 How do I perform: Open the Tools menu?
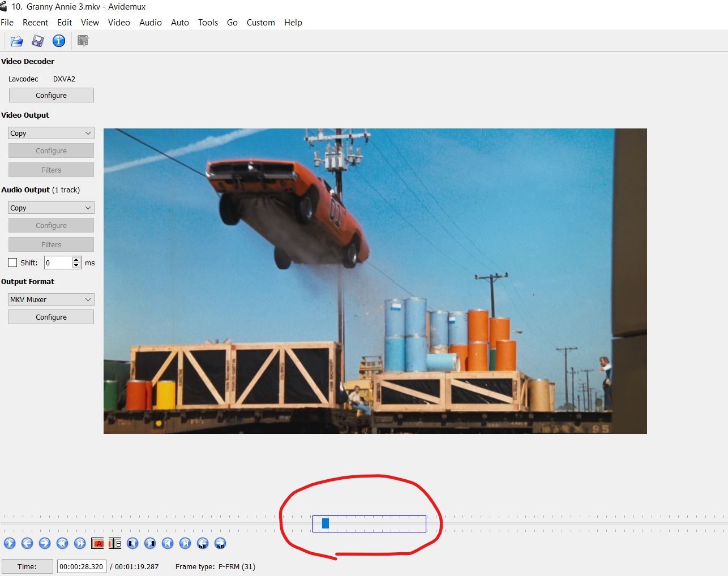coord(208,23)
